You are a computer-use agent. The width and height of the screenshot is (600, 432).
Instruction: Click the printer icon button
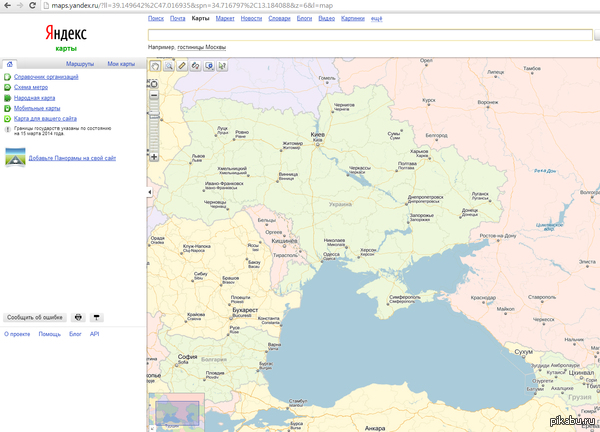tap(78, 316)
